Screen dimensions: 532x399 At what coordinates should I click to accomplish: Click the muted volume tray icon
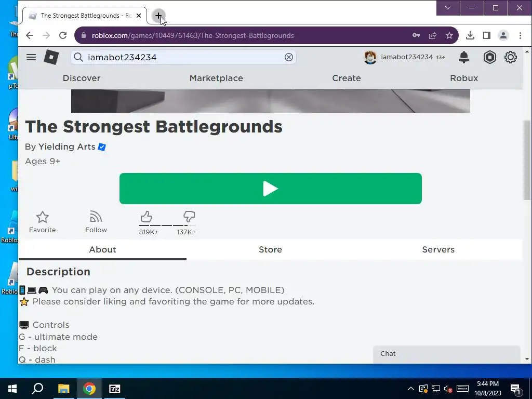point(448,389)
